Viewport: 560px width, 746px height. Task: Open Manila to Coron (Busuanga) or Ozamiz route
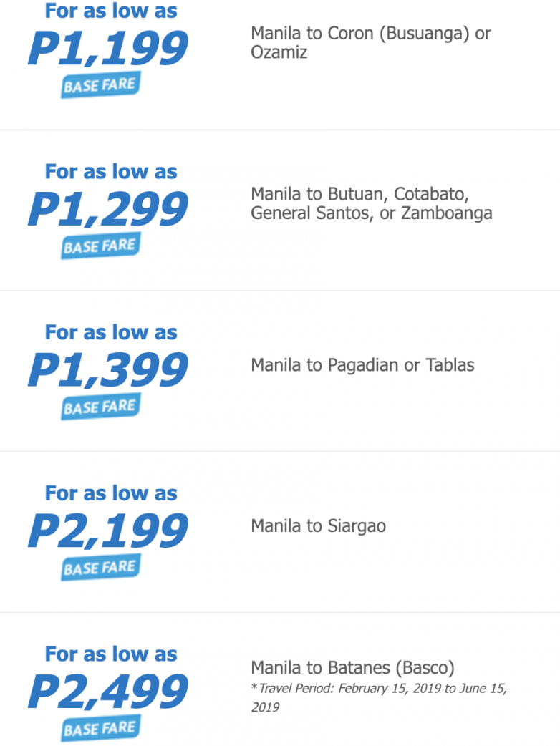tap(370, 43)
